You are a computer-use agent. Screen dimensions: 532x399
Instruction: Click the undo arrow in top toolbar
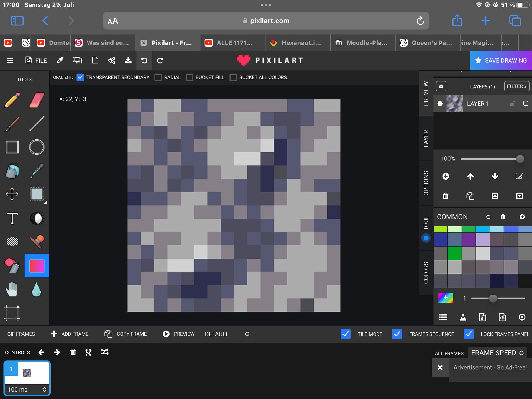tap(144, 60)
